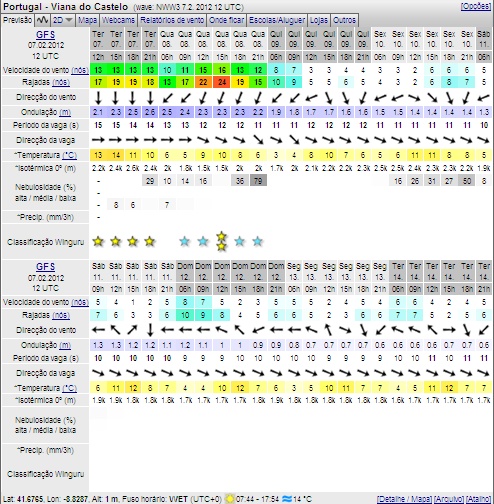The image size is (494, 504).
Task: Expand the 2D view dropdown arrow
Action: coord(69,20)
